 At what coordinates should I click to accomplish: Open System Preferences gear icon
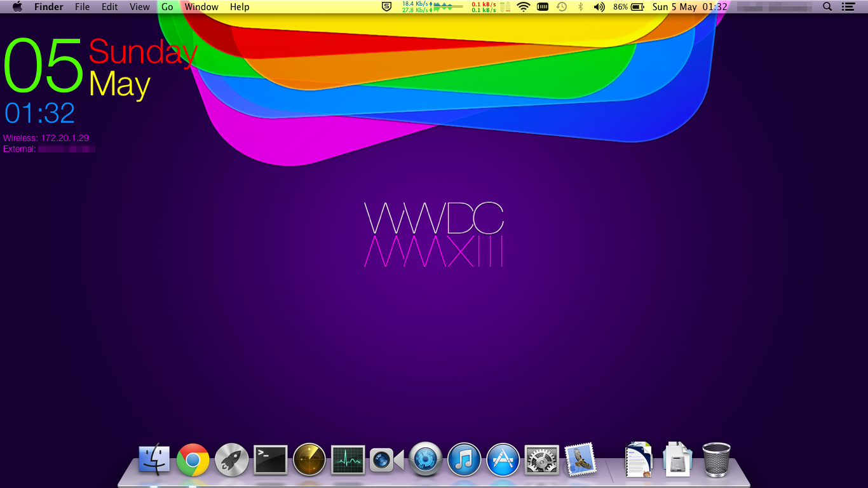[x=542, y=459]
